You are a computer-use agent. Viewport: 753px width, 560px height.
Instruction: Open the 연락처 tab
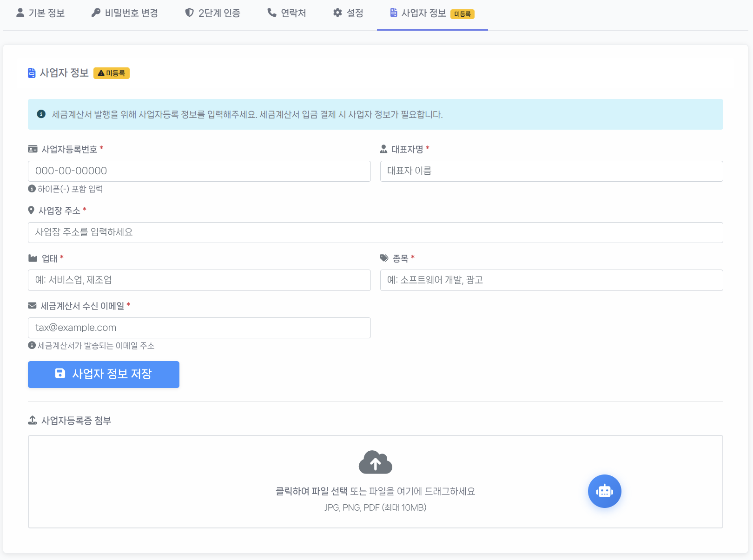tap(287, 13)
